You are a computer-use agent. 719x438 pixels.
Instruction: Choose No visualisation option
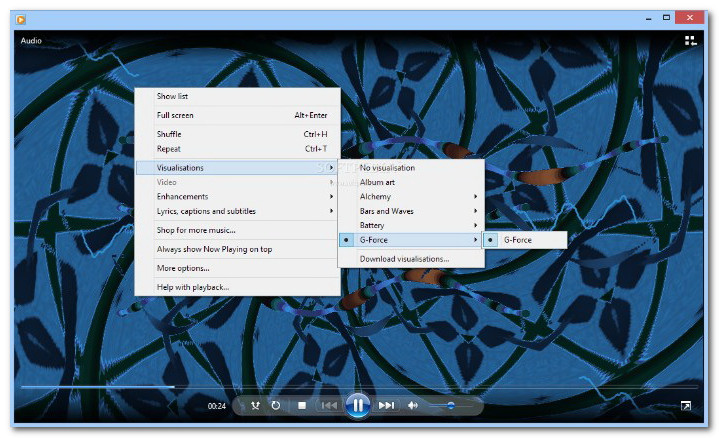pyautogui.click(x=387, y=168)
